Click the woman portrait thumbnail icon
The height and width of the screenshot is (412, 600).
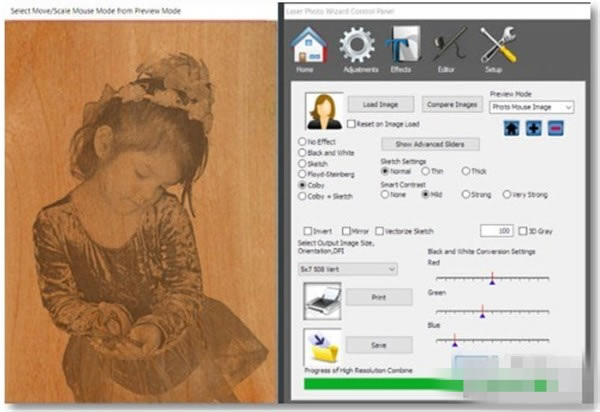pyautogui.click(x=324, y=111)
